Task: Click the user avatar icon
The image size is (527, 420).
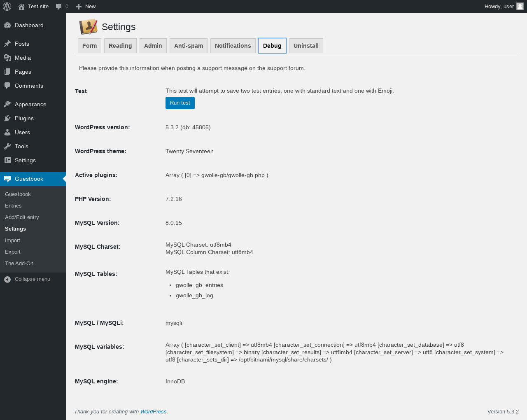Action: click(520, 6)
